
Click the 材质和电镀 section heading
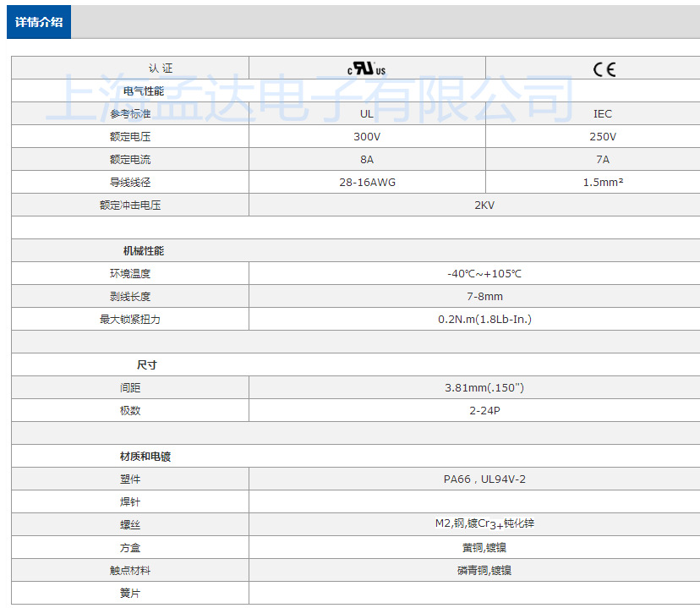145,457
